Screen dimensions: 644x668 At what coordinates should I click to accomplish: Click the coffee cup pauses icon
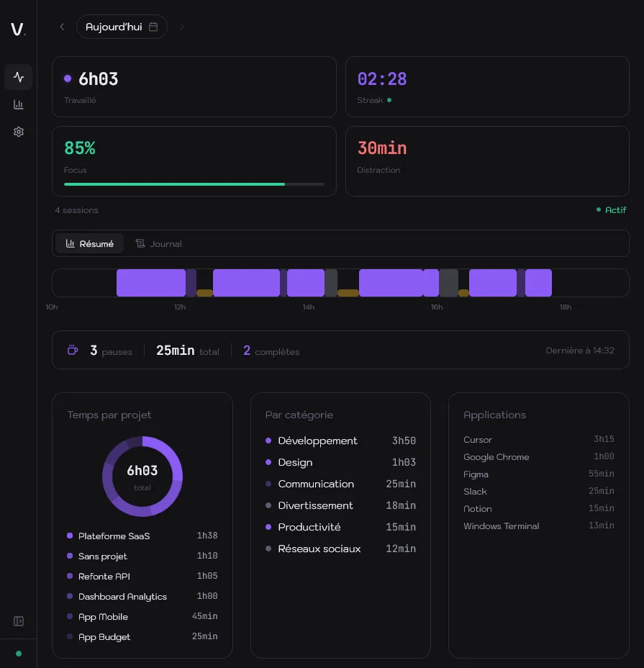point(73,350)
